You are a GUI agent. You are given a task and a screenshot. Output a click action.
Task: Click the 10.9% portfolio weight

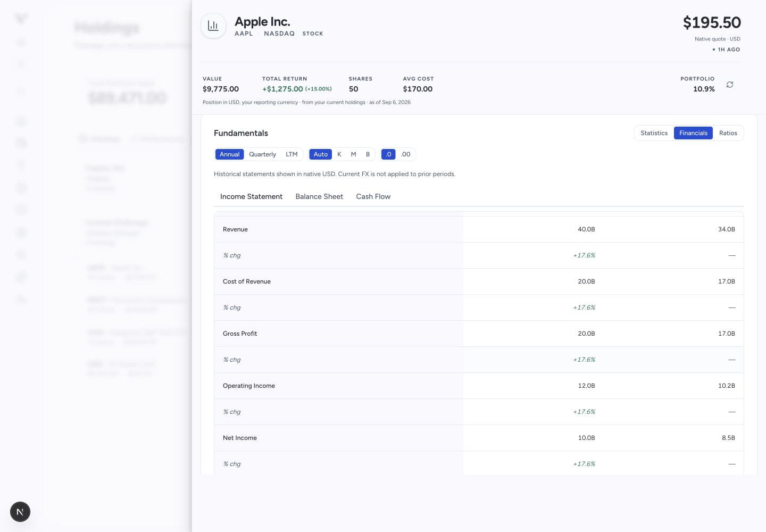704,89
